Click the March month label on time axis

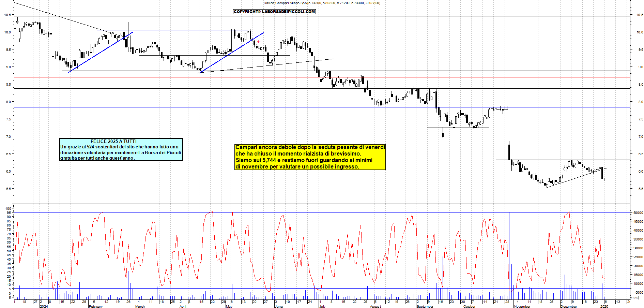(x=140, y=306)
